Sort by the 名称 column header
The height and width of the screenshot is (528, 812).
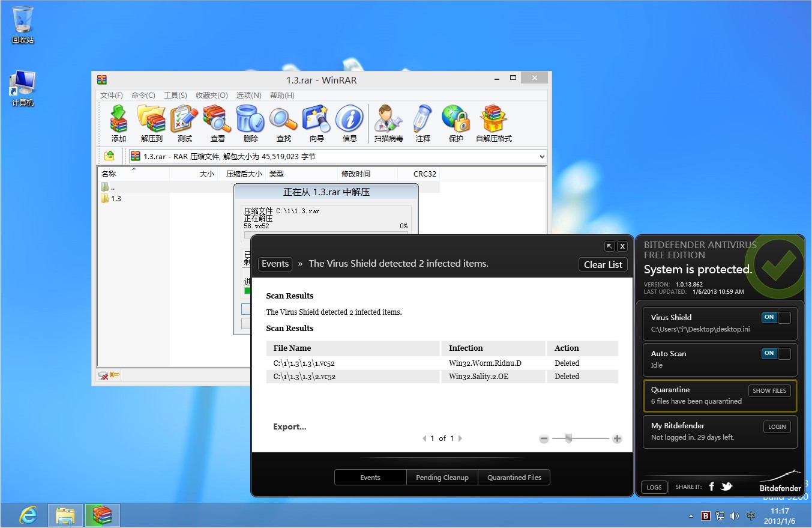point(134,174)
